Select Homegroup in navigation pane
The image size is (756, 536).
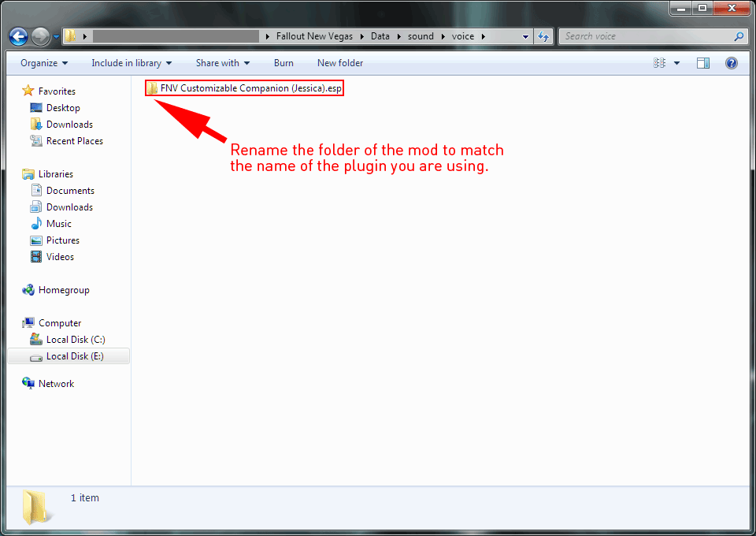pos(63,290)
